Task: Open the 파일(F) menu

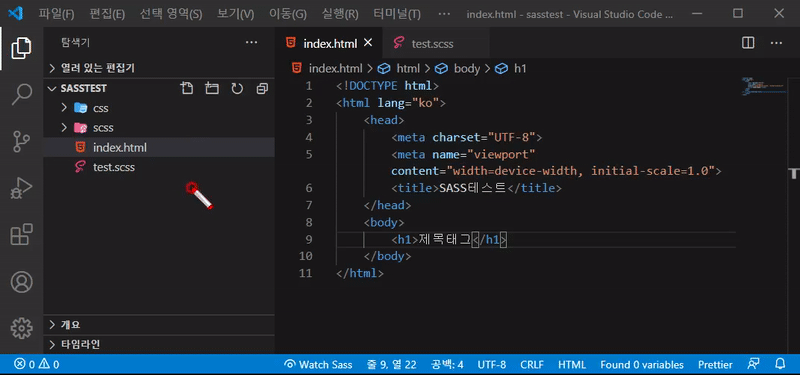Action: (x=57, y=14)
